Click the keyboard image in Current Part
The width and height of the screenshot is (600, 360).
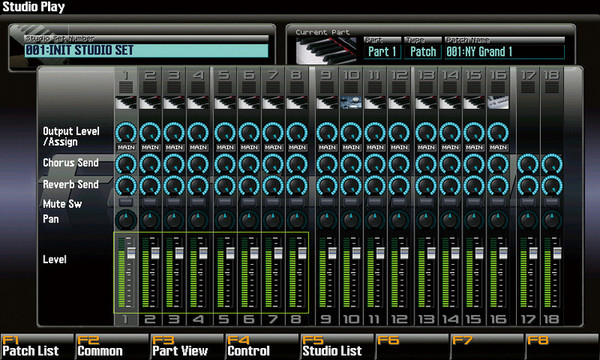(x=327, y=50)
